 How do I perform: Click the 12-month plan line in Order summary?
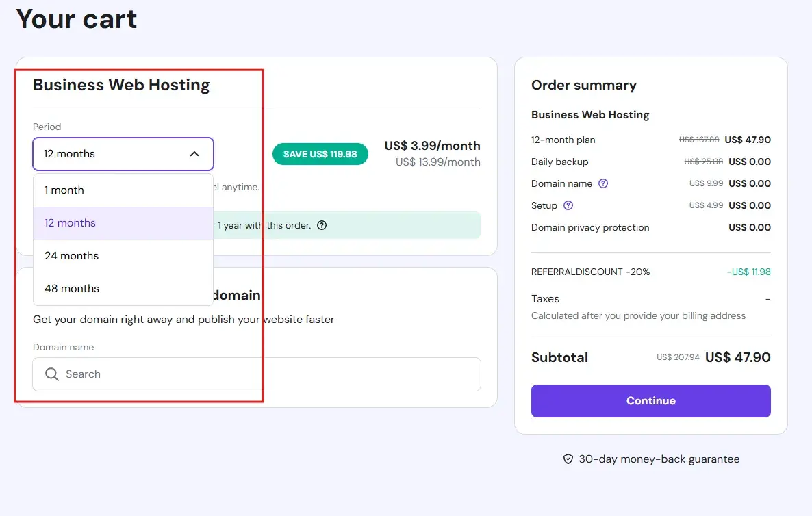pyautogui.click(x=563, y=140)
